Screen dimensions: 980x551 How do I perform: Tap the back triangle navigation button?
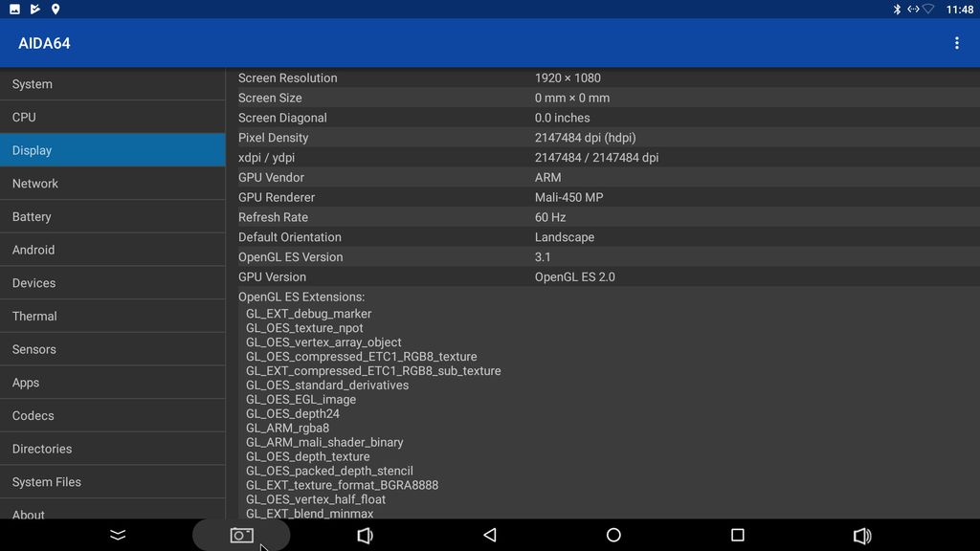pos(490,536)
